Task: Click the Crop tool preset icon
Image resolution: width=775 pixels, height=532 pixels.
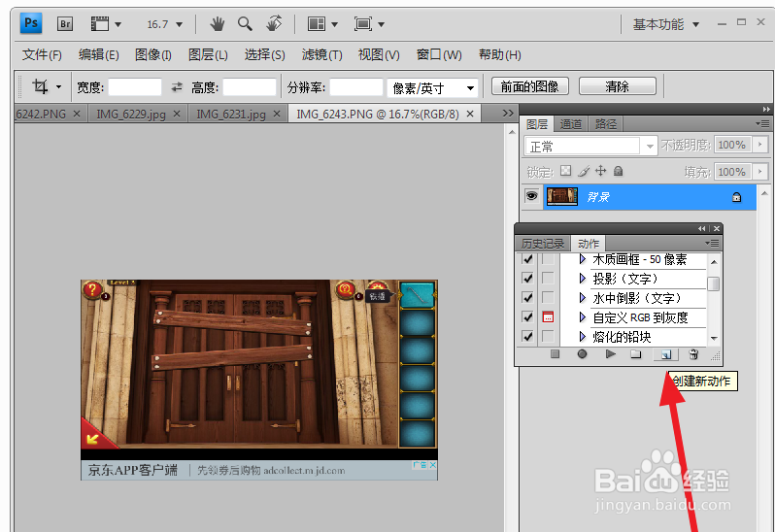Action: click(41, 86)
